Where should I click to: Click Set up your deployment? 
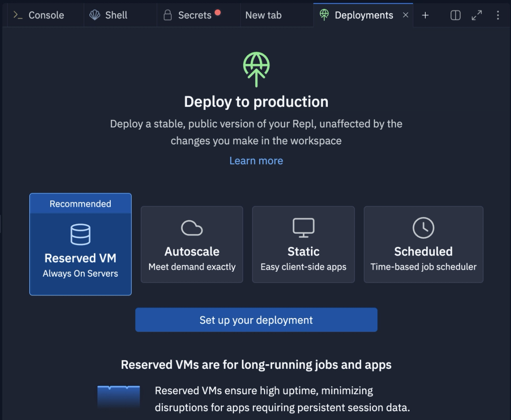click(x=256, y=320)
